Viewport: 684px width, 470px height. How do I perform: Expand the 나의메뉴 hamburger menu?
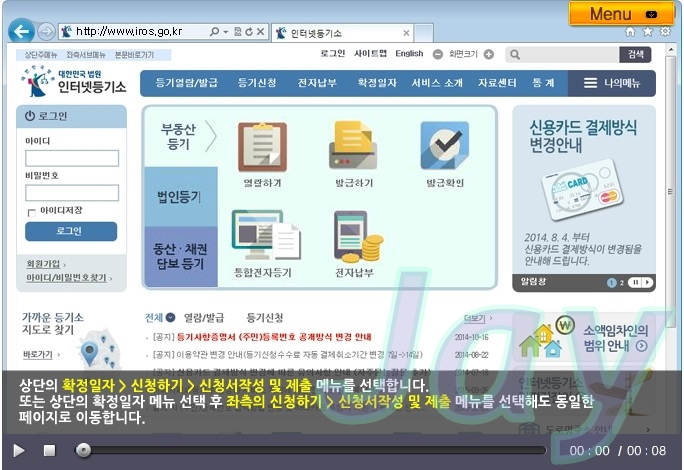(612, 83)
